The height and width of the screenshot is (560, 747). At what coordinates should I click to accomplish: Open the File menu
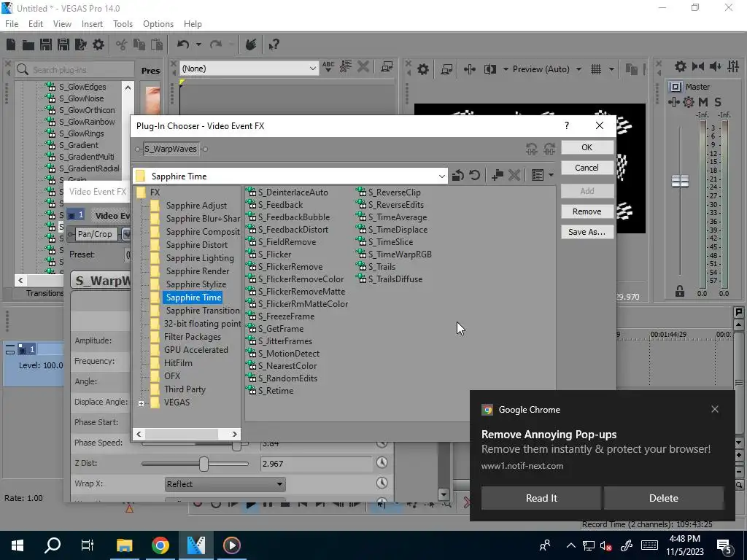coord(12,24)
